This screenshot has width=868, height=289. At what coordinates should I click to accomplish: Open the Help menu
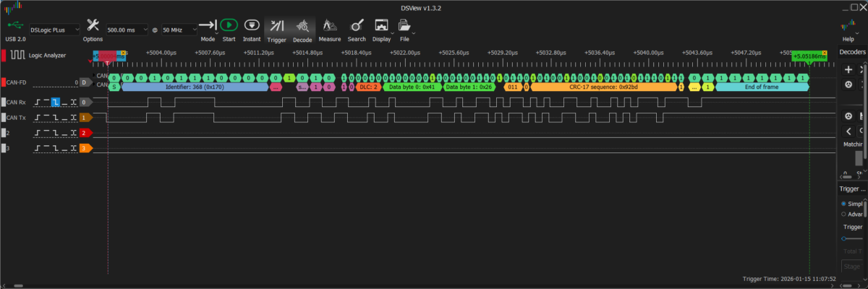[848, 29]
